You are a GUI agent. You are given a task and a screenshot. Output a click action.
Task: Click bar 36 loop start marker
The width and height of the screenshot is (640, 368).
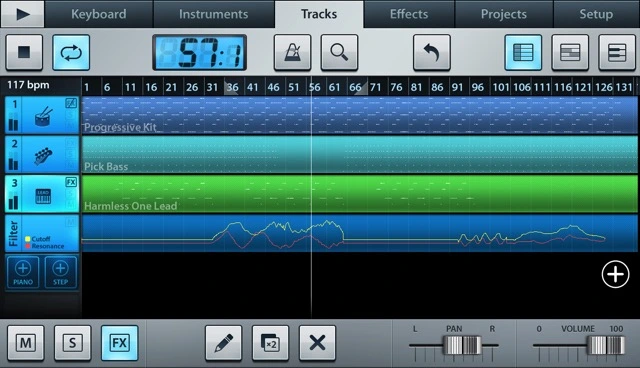point(232,87)
